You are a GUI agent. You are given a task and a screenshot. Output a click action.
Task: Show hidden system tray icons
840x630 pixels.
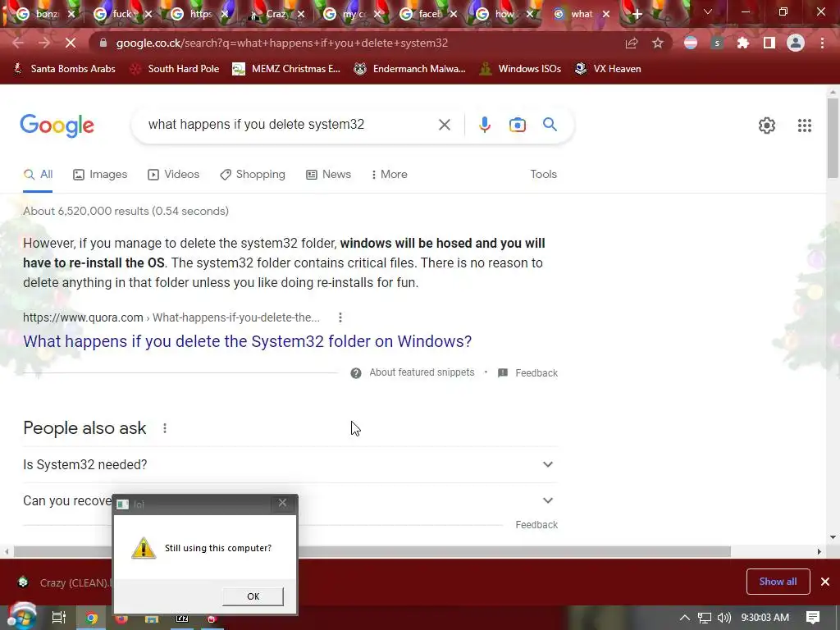click(x=685, y=618)
